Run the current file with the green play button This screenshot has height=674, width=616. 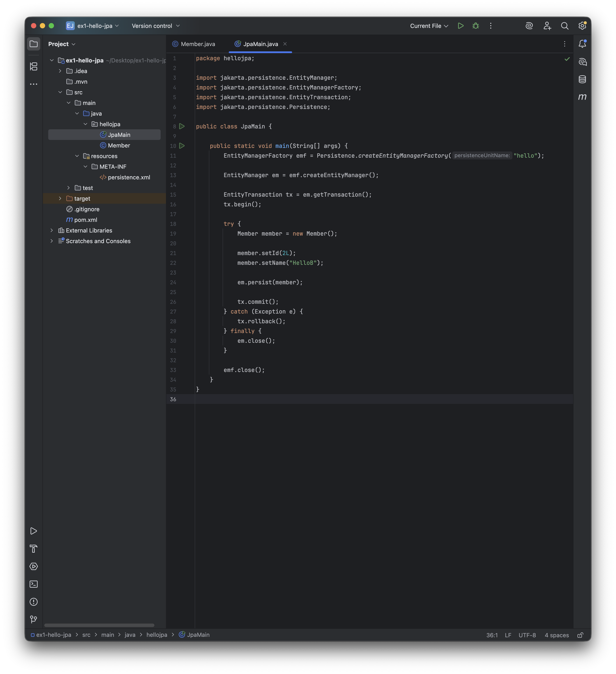pos(460,26)
